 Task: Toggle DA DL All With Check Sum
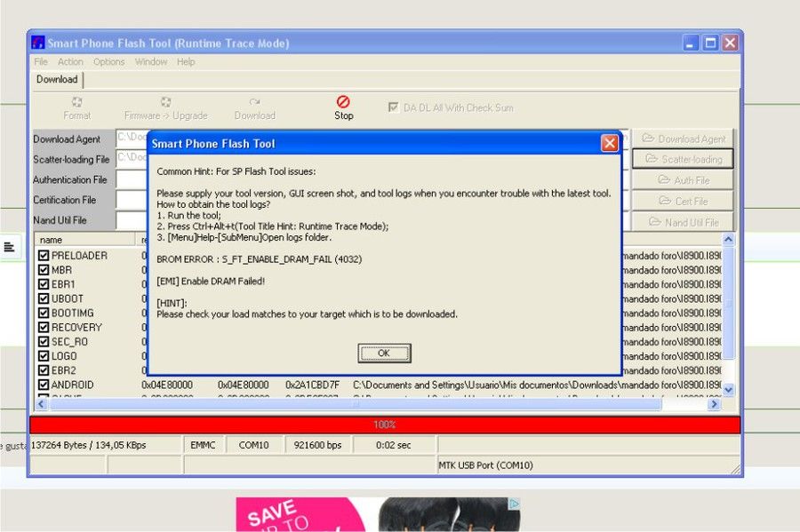pos(393,107)
